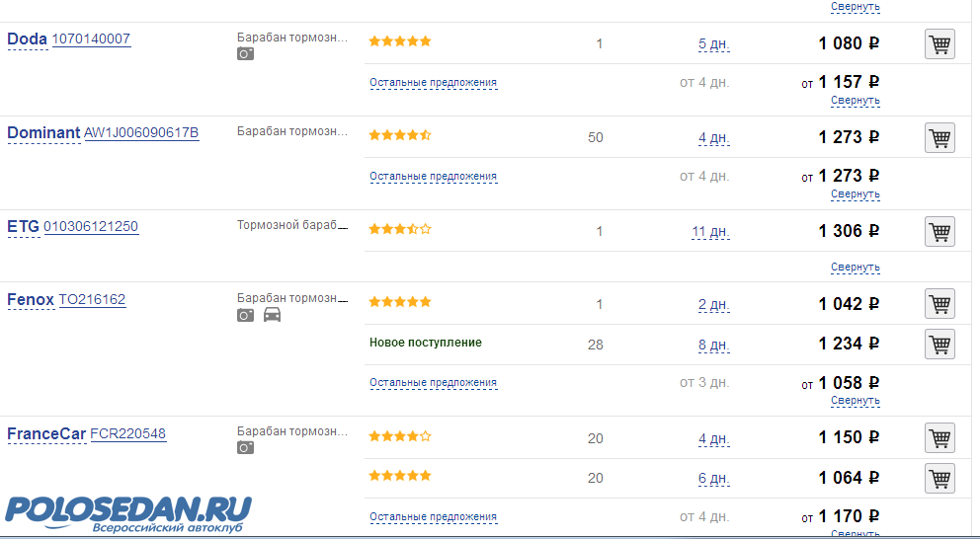Add Doda 1 080 ₽ offer to cart

939,44
